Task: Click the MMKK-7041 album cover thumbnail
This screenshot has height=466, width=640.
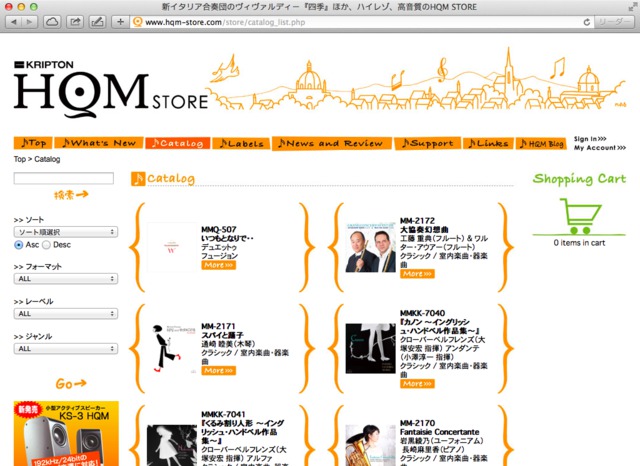Action: [x=172, y=446]
